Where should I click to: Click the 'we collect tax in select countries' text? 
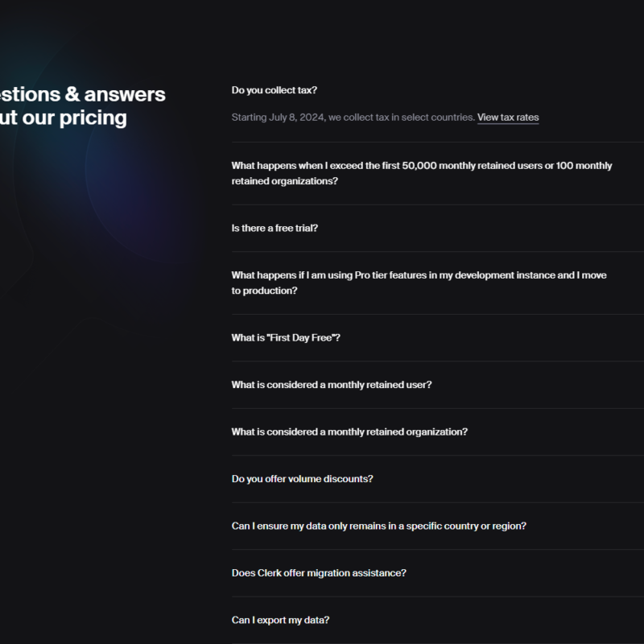(x=401, y=118)
